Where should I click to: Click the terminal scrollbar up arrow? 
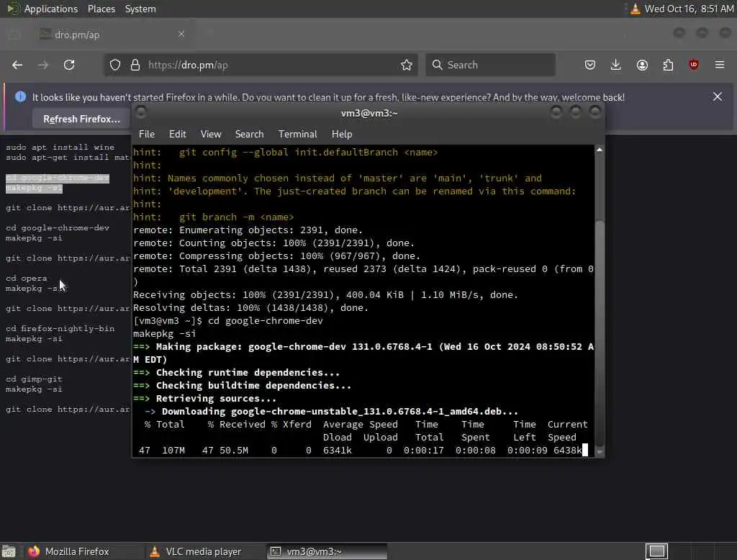(x=600, y=150)
